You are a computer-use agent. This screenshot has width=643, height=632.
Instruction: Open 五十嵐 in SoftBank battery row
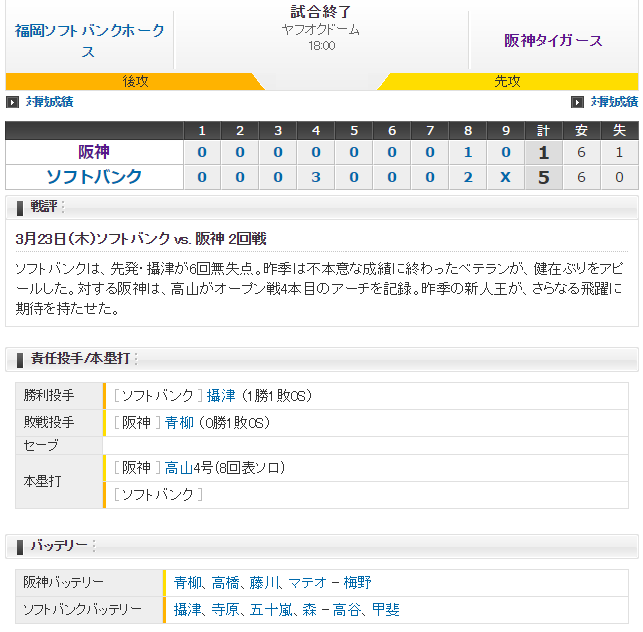click(271, 609)
